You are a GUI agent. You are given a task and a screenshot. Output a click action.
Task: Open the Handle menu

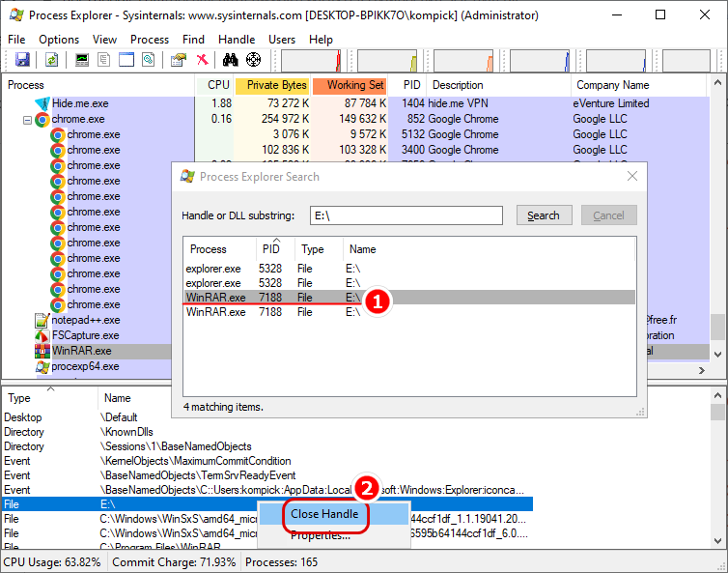click(x=237, y=40)
